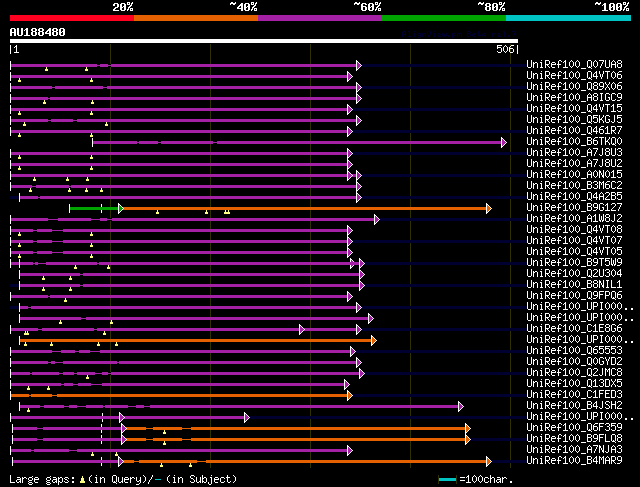This screenshot has width=640, height=487.
Task: Click the yellow gap marker in the Large gaps legend
Action: 82,480
